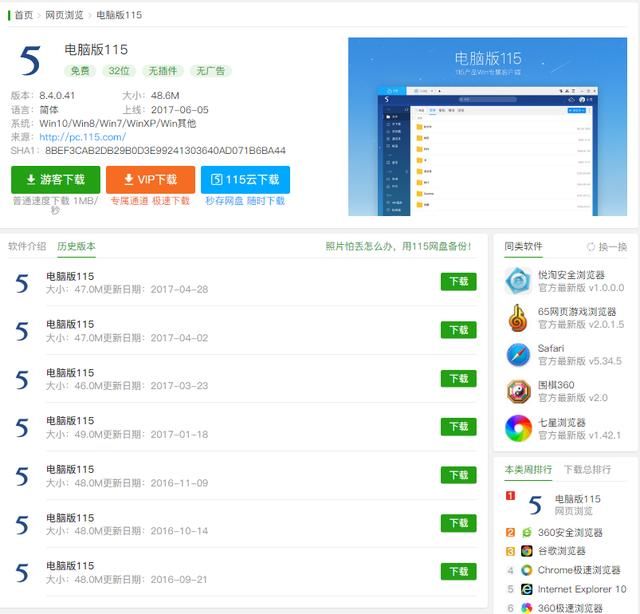Click the 115 icon for the 2017-01-18 version
Image resolution: width=640 pixels, height=614 pixels.
(x=22, y=428)
